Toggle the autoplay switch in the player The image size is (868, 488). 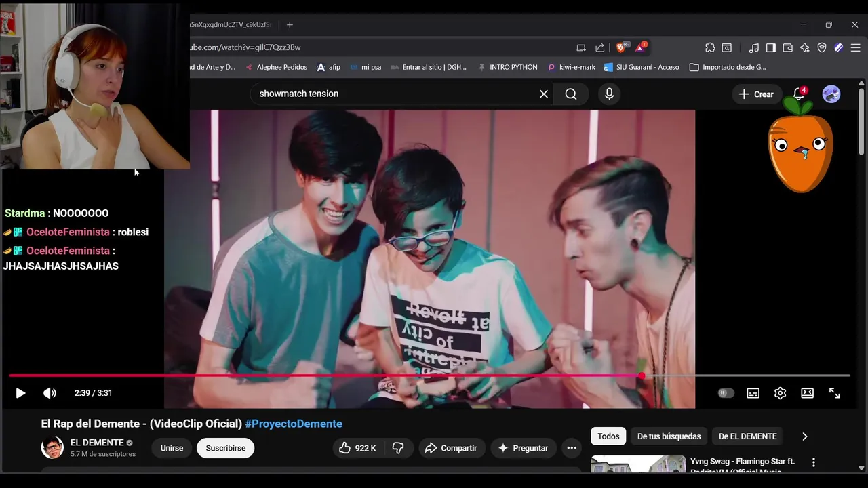726,393
